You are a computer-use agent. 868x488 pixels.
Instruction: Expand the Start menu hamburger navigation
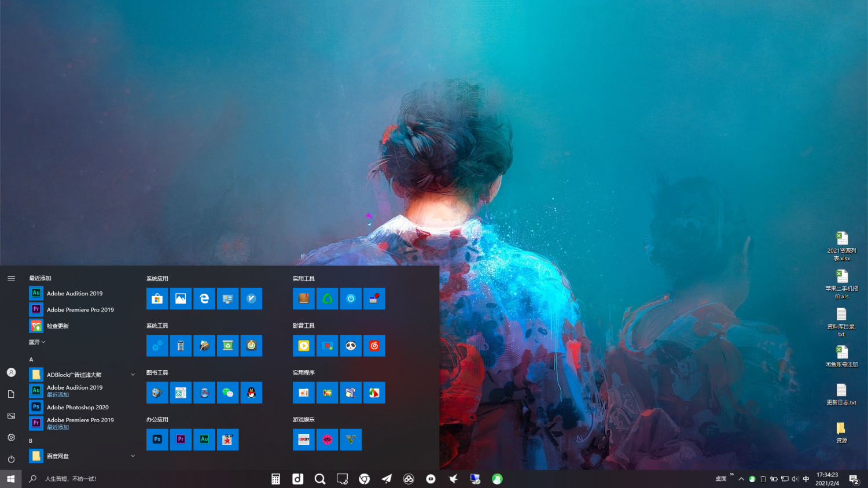click(x=11, y=279)
